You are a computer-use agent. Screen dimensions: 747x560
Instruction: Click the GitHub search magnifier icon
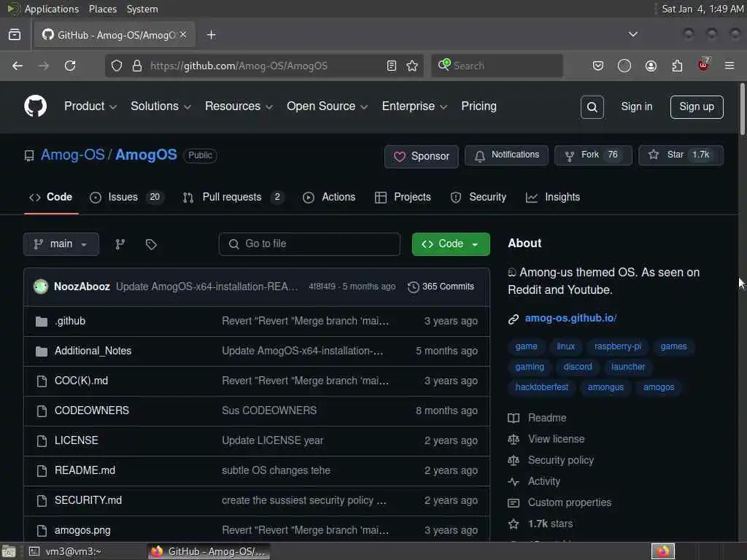point(592,107)
